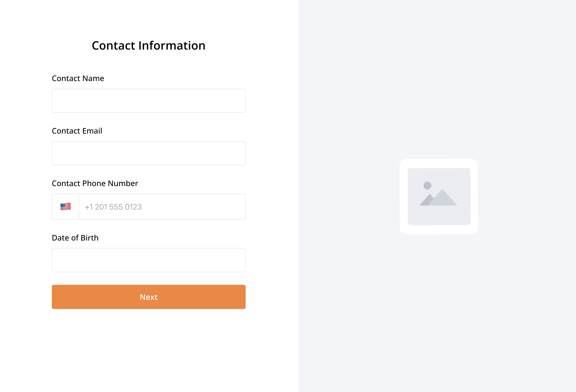Select the Date of Birth field
Viewport: 576px width, 392px height.
pos(148,260)
